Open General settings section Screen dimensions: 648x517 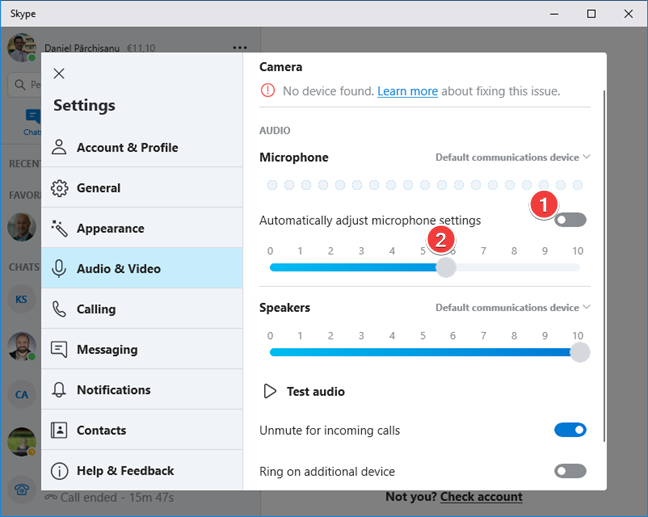point(142,188)
